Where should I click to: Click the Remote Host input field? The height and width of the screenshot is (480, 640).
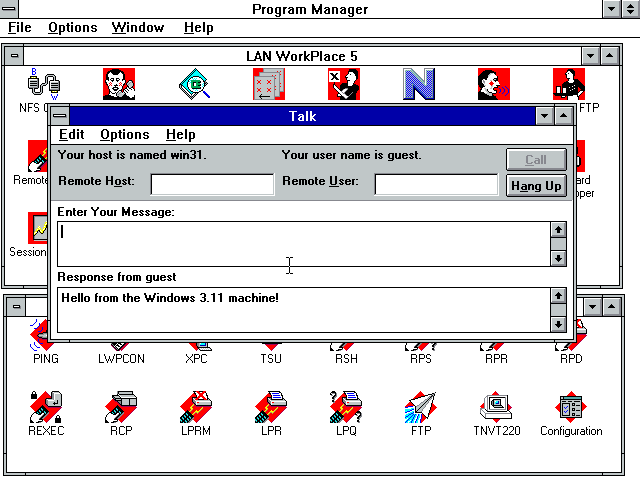pyautogui.click(x=212, y=184)
